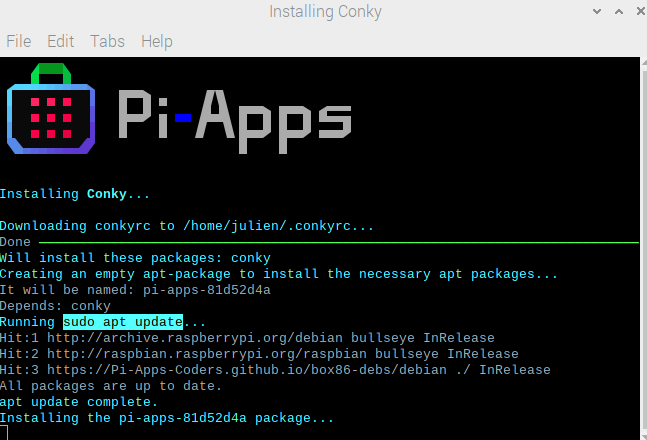Viewport: 647px width, 440px height.
Task: Click the terminal cursor block on the last line
Action: pos(5,433)
